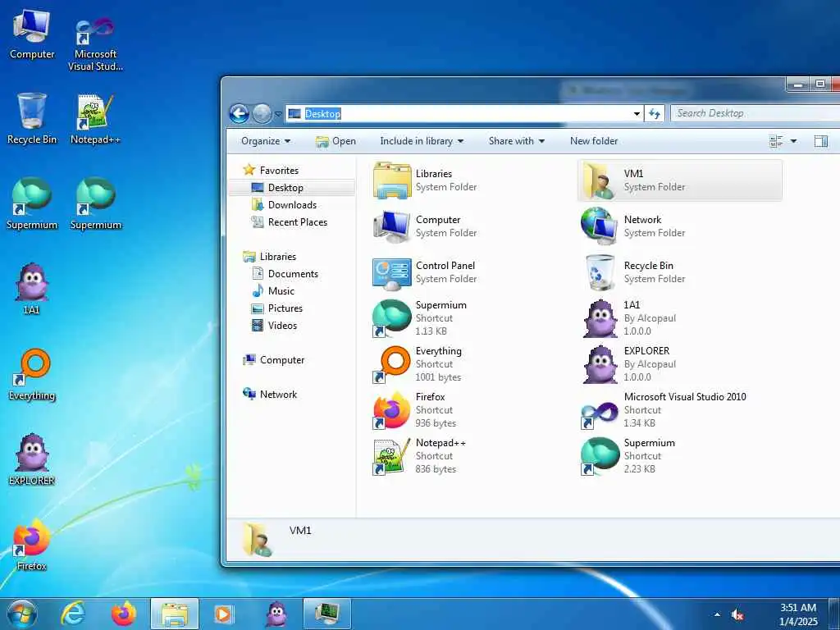Select the 1A1 desktop icon
Screen dimensions: 840x630
coord(32,288)
